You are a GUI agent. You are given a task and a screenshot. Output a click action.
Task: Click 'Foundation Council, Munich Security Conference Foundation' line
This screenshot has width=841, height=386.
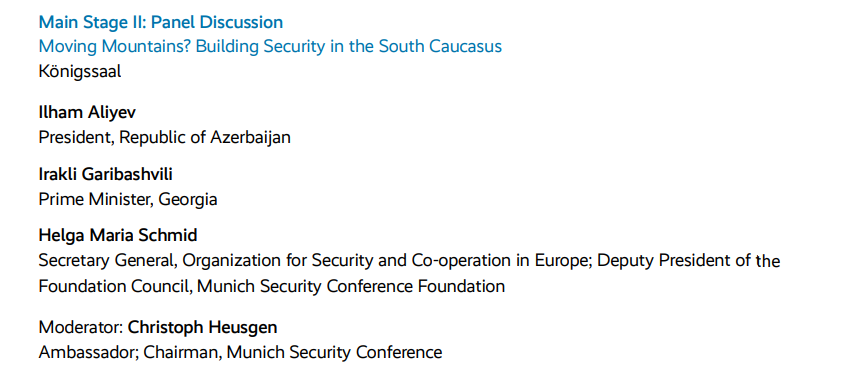pos(272,286)
